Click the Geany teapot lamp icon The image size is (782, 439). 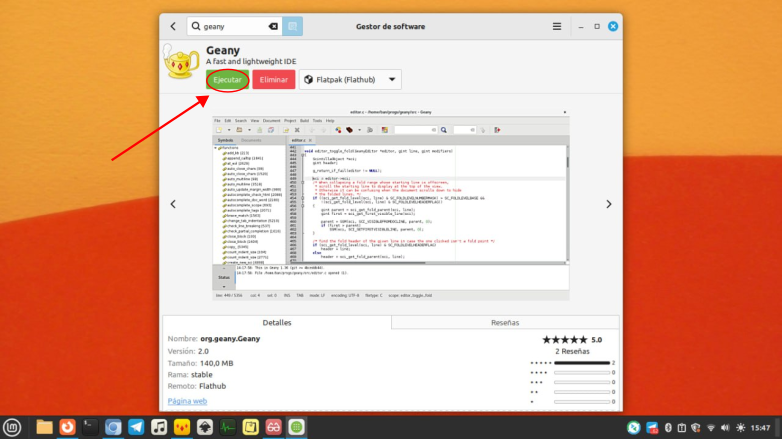click(181, 62)
